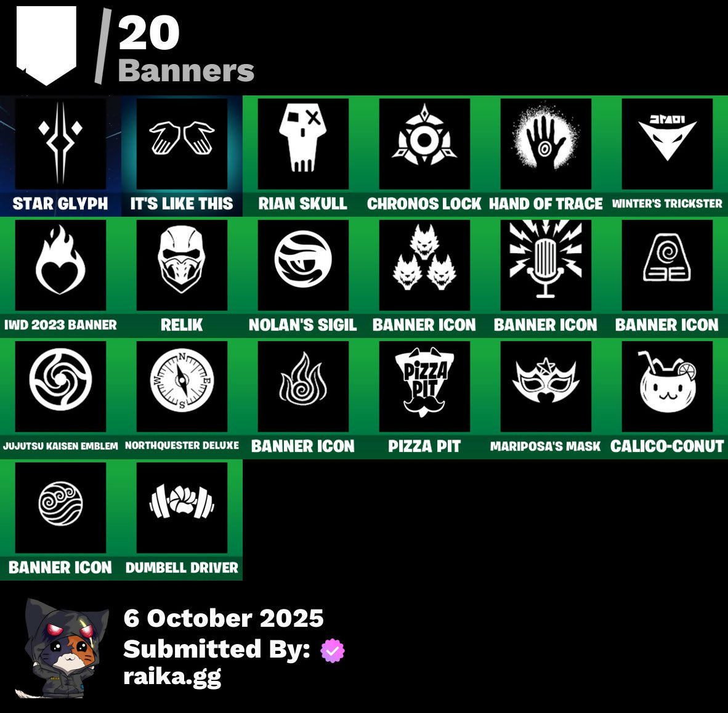This screenshot has height=713, width=728.
Task: Choose the microphone banner icon
Action: pyautogui.click(x=546, y=265)
